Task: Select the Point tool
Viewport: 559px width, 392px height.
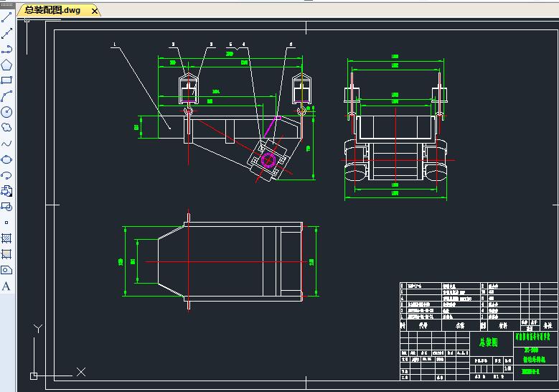Action: point(6,223)
